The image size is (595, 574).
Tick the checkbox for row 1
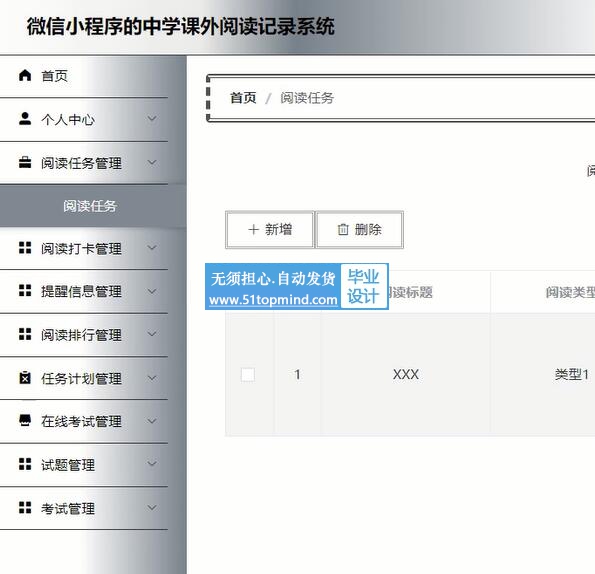pyautogui.click(x=248, y=375)
